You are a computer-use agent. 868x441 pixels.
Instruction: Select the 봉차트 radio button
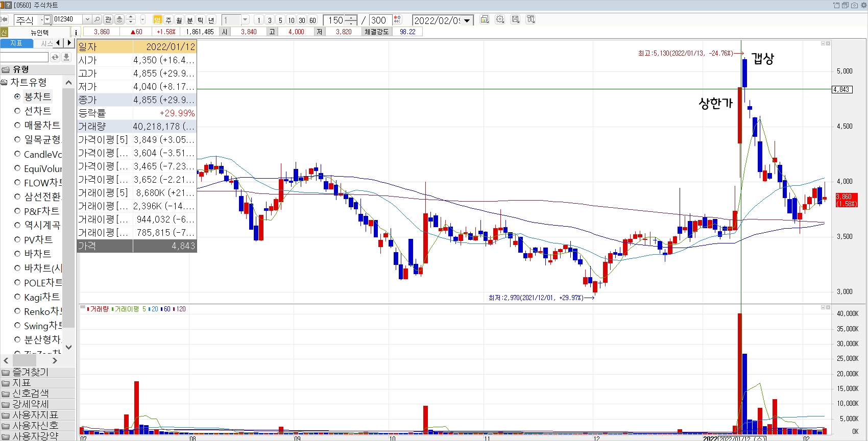(17, 96)
